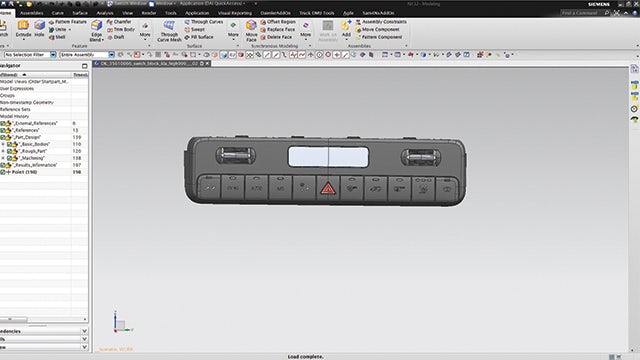
Task: Expand the "_Rough_Part" tree node
Action: (x=3, y=151)
